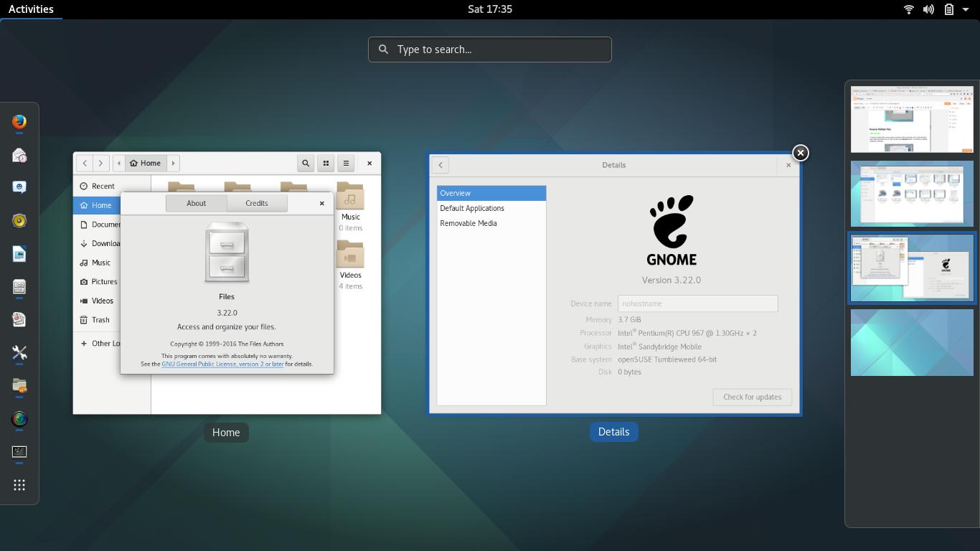This screenshot has height=551, width=980.
Task: Go back in the Details window
Action: point(440,165)
